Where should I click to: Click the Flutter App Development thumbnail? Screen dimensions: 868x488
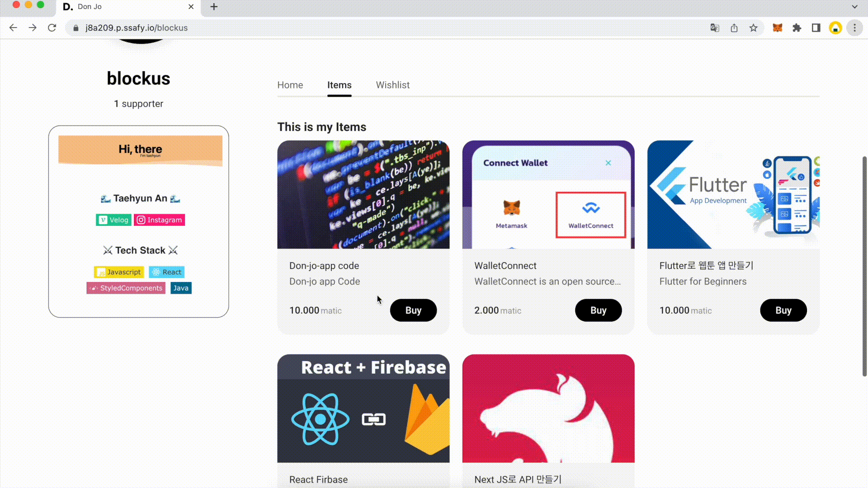(733, 194)
